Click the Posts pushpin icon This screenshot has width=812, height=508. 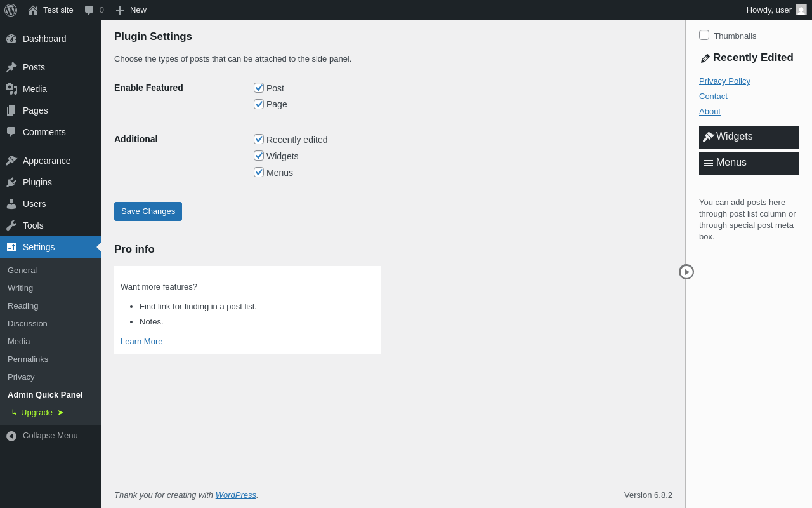pos(11,67)
